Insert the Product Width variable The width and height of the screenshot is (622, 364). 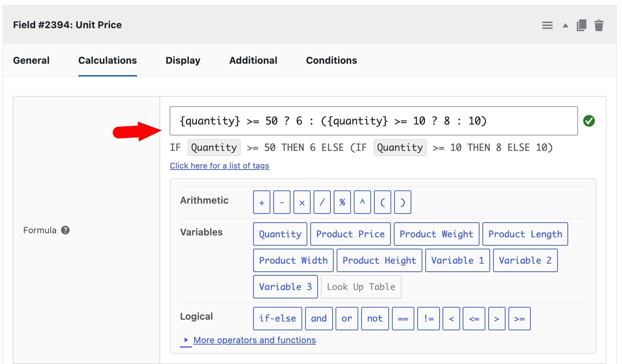coord(293,260)
